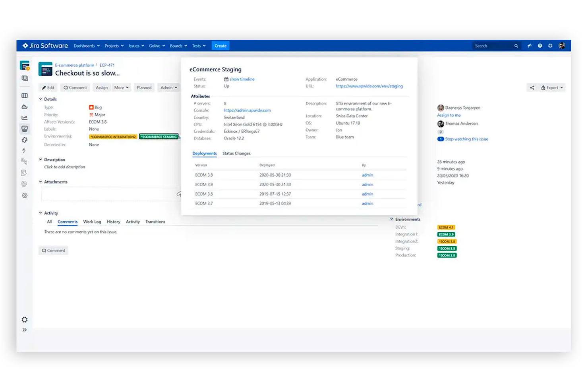The height and width of the screenshot is (392, 588).
Task: Click your user avatar in top right
Action: (x=562, y=46)
